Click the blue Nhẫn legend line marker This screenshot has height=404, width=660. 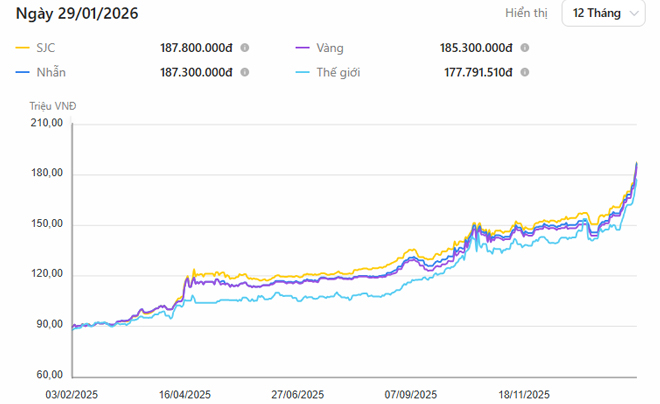tap(23, 72)
